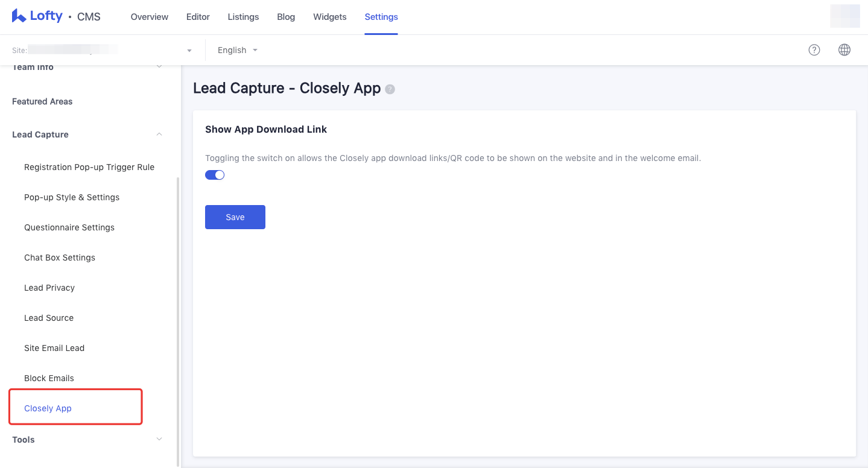Click the Save button
868x468 pixels.
click(235, 217)
